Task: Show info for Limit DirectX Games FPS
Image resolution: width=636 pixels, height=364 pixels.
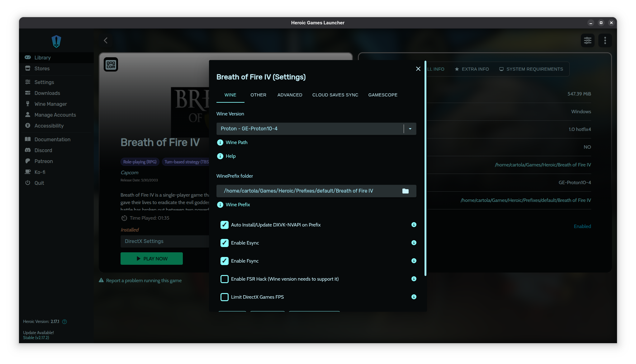Action: (x=414, y=297)
